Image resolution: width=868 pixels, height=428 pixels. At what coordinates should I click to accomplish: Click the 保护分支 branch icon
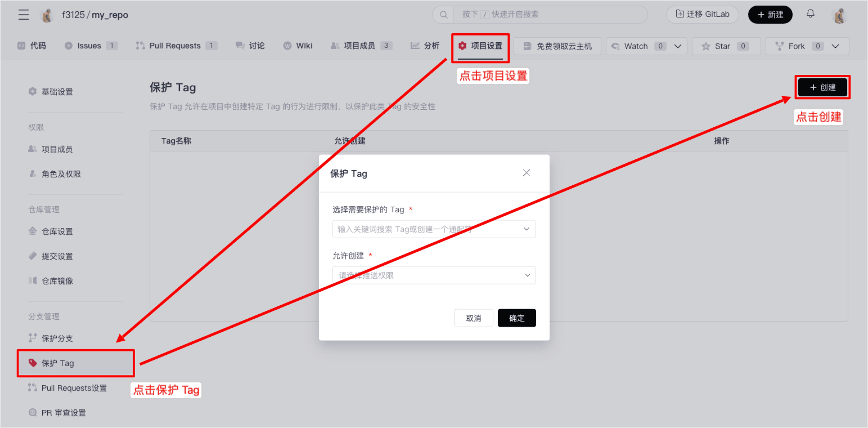click(33, 338)
